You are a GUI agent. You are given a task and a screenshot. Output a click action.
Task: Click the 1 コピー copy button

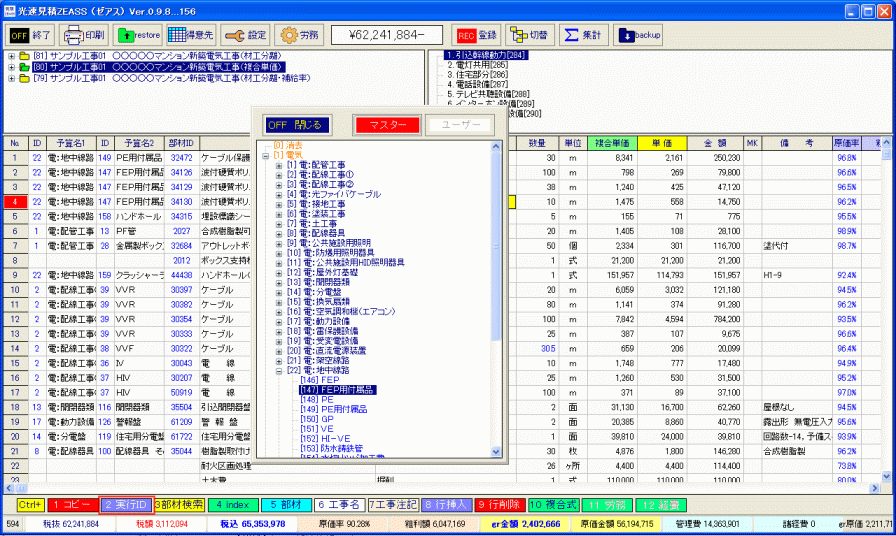click(73, 505)
